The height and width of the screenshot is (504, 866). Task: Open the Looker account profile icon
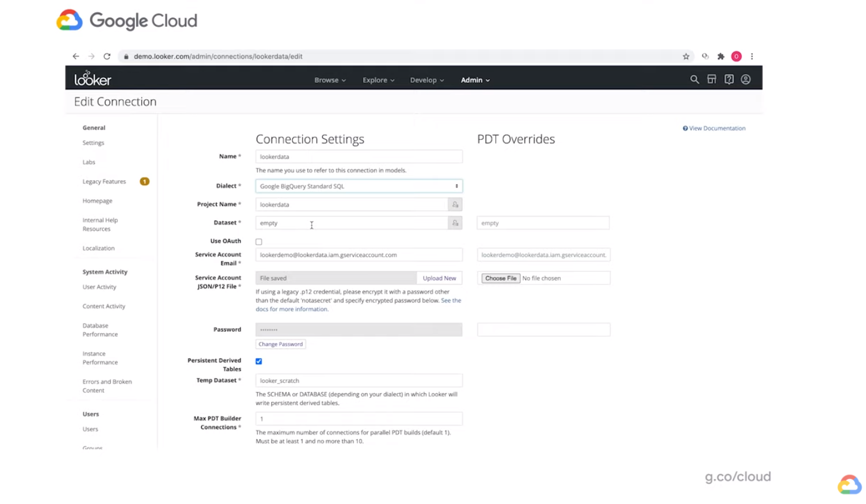point(745,79)
